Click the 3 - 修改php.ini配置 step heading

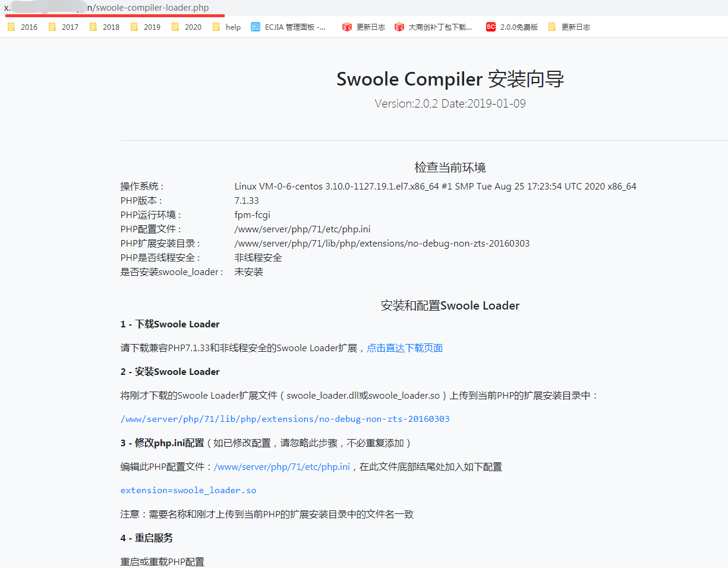point(162,443)
